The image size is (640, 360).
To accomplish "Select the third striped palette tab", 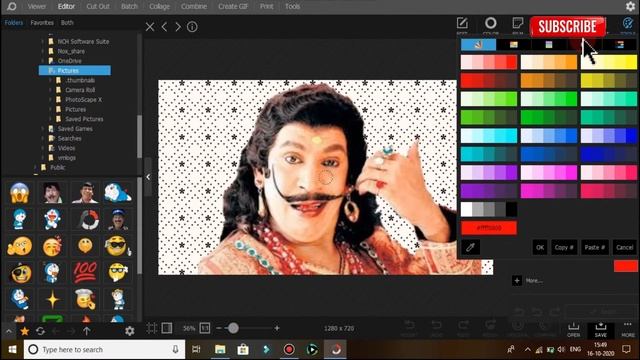I will [549, 44].
